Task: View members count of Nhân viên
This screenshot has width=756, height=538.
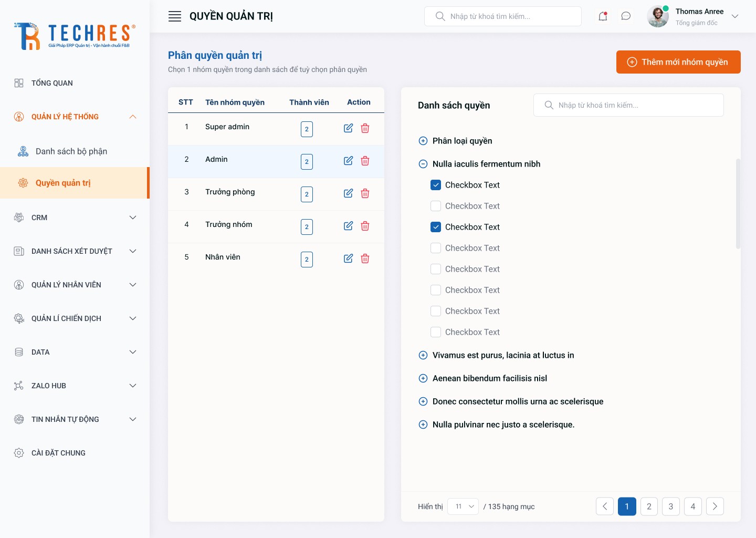Action: click(307, 260)
